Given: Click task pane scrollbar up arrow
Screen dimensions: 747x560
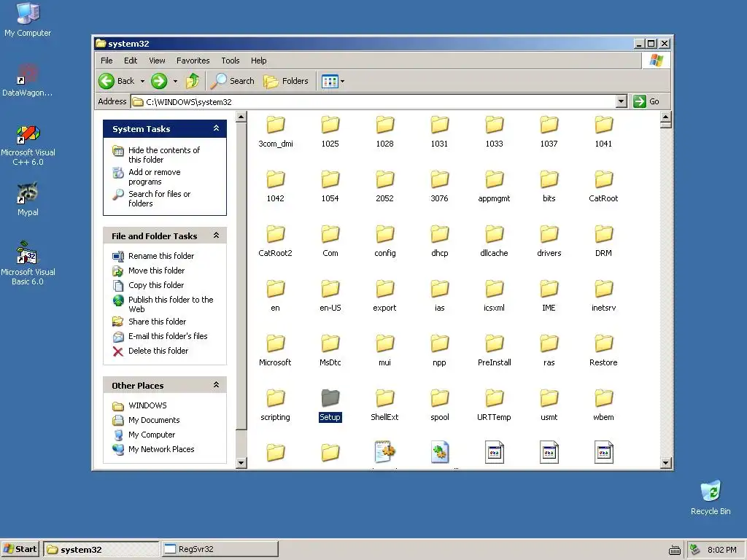Looking at the screenshot, I should click(x=241, y=117).
